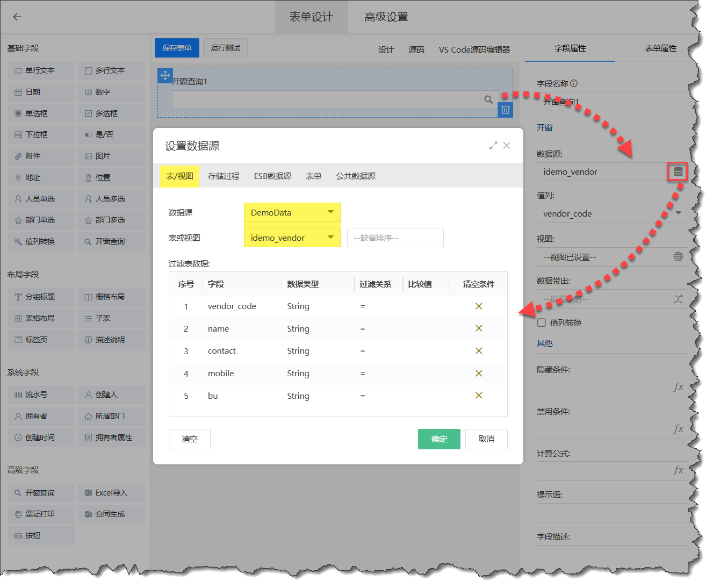
Task: Click the 运行测试 button
Action: point(225,48)
